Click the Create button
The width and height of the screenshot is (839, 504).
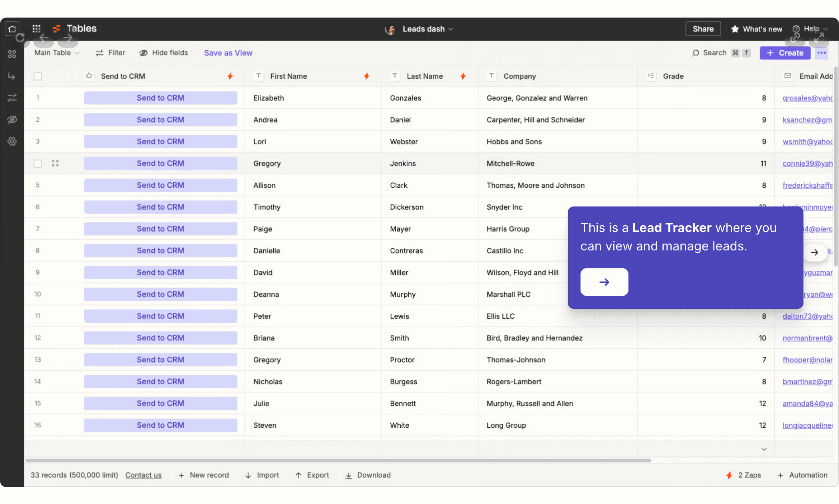tap(785, 53)
